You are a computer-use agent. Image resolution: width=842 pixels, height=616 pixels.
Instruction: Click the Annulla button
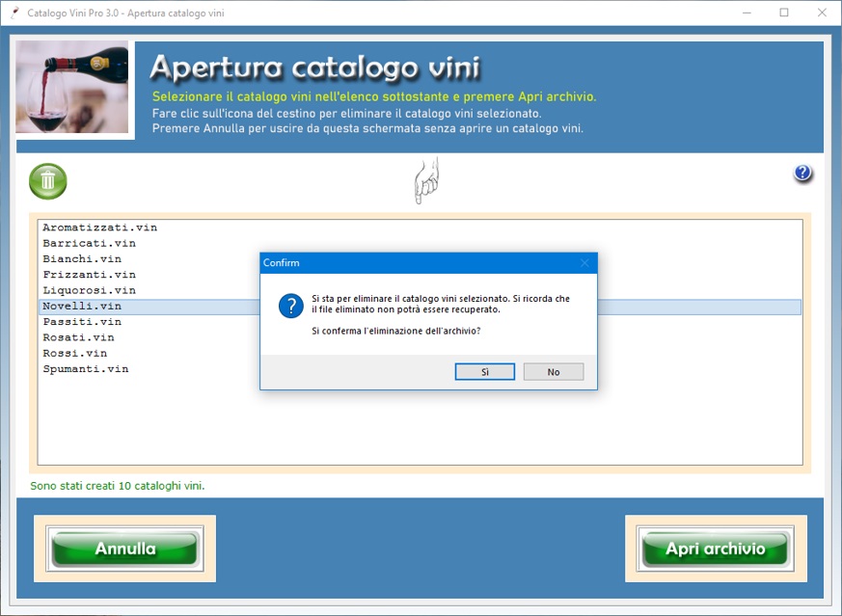125,549
